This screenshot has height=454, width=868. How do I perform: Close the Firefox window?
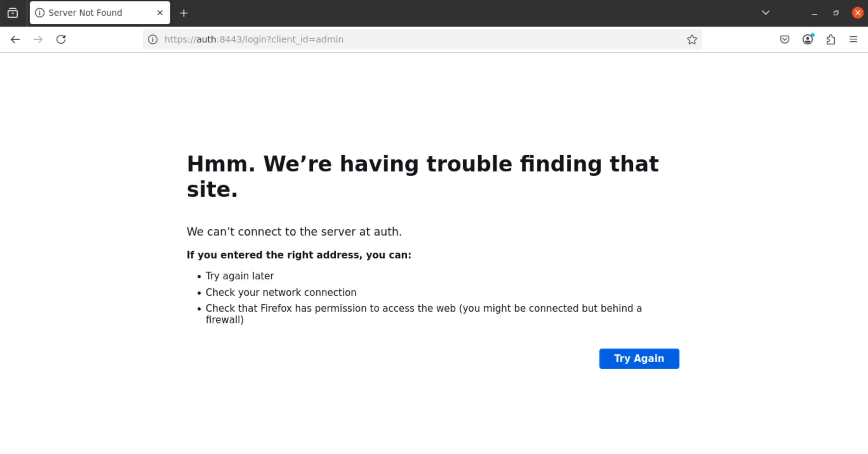coord(857,13)
